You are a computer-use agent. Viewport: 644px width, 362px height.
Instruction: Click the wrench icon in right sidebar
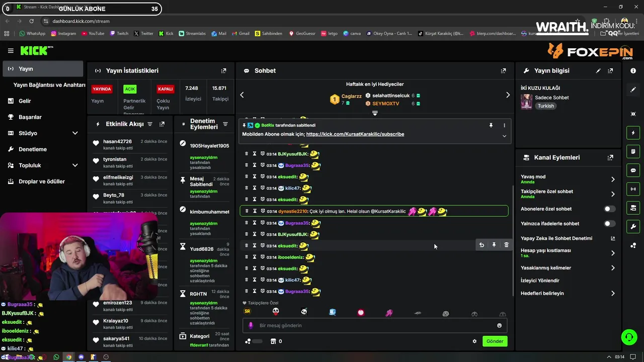633,227
